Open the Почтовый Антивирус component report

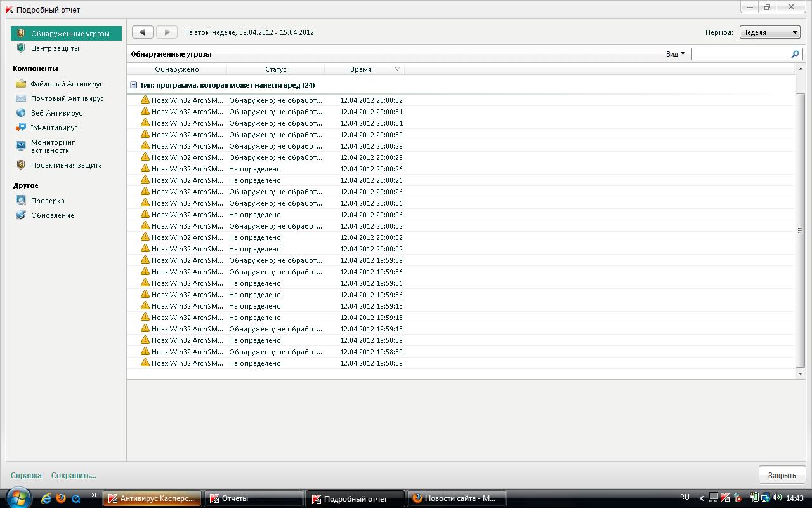pyautogui.click(x=67, y=98)
